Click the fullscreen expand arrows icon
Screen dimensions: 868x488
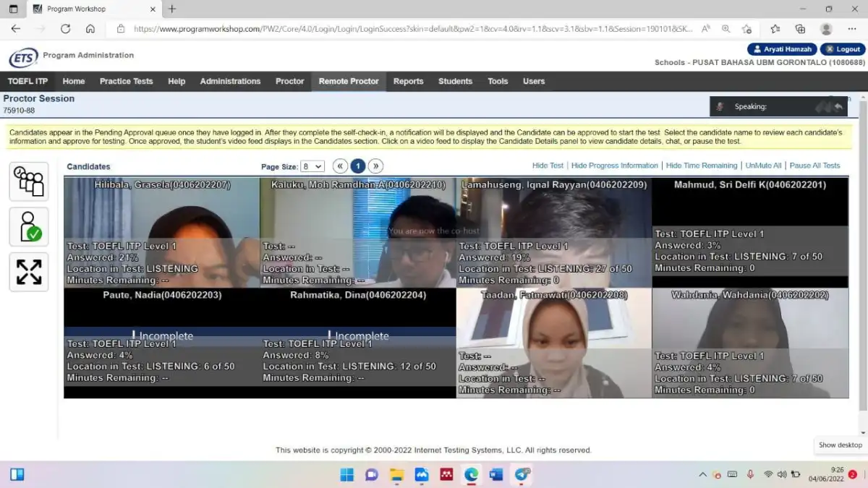coord(29,272)
